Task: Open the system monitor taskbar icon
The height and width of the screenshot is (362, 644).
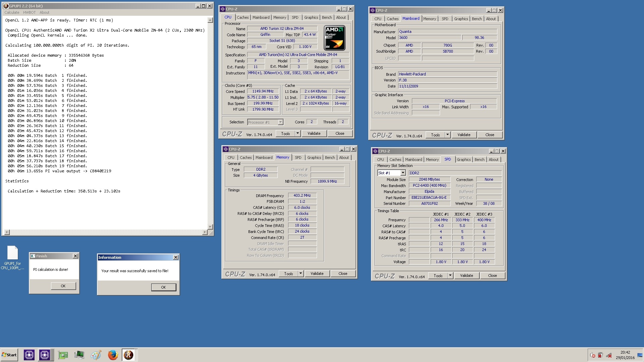Action: click(x=79, y=355)
